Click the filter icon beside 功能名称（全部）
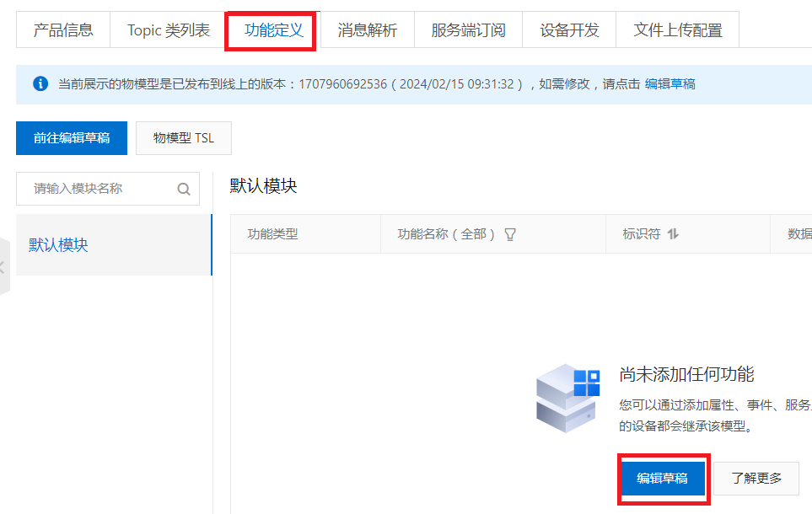 coord(509,234)
